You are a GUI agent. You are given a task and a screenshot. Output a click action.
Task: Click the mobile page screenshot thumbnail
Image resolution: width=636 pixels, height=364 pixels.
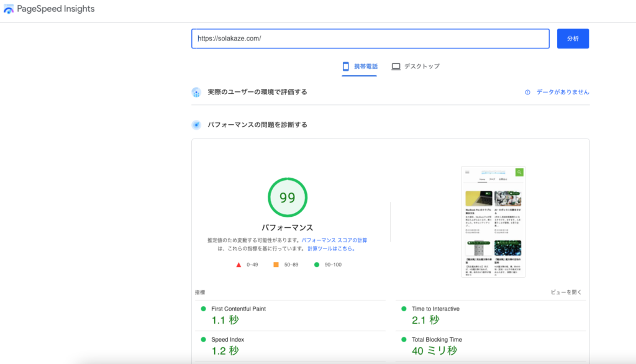point(493,222)
